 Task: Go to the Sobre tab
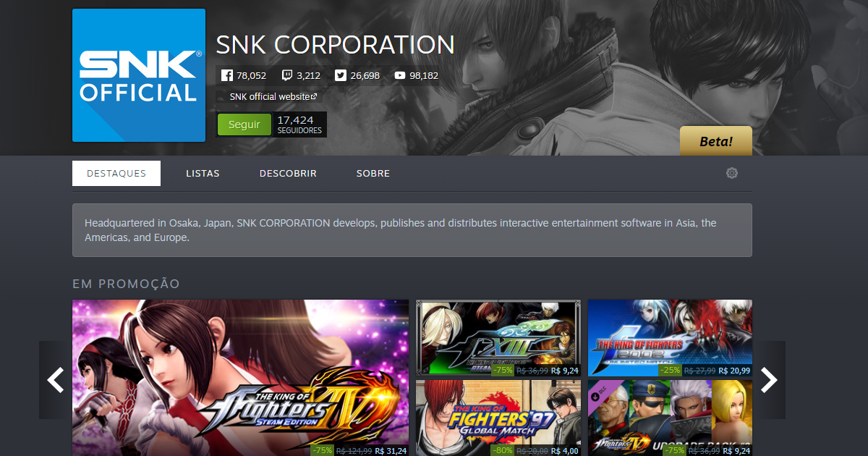click(373, 174)
